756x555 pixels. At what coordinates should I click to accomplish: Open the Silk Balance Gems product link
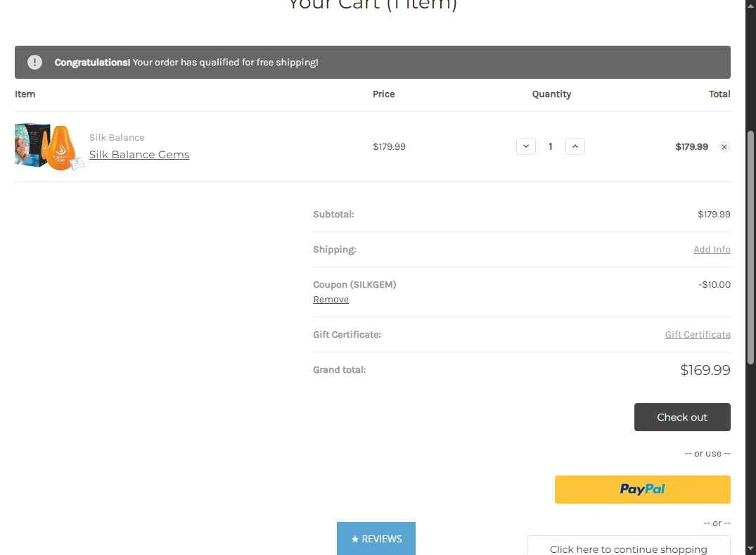point(139,155)
